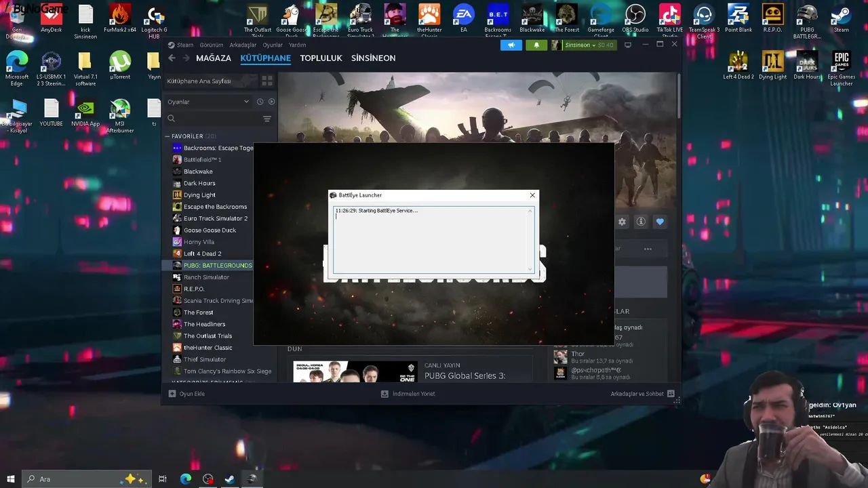Toggle recent activity clock sort icon
Image resolution: width=868 pixels, height=488 pixels.
coord(260,102)
